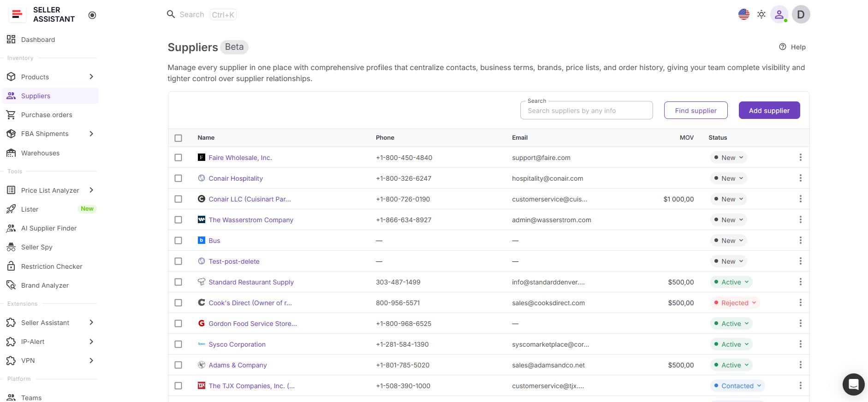The width and height of the screenshot is (868, 402).
Task: Check the Conair LLC row checkbox
Action: 178,199
